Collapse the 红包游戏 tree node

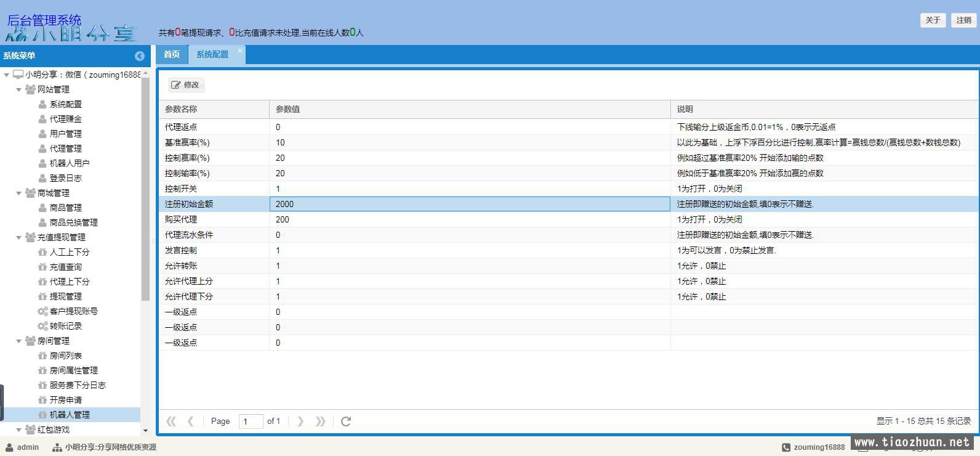click(x=18, y=430)
